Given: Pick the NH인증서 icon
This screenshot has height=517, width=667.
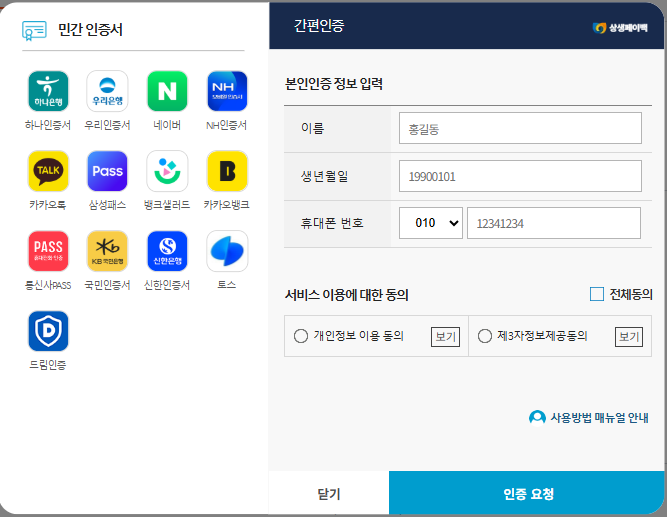Looking at the screenshot, I should click(x=227, y=91).
